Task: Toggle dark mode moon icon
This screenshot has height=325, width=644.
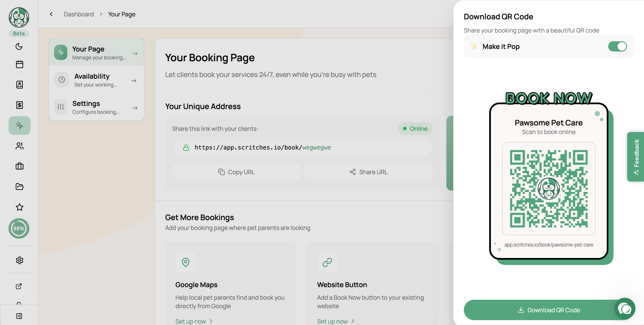Action: 19,46
